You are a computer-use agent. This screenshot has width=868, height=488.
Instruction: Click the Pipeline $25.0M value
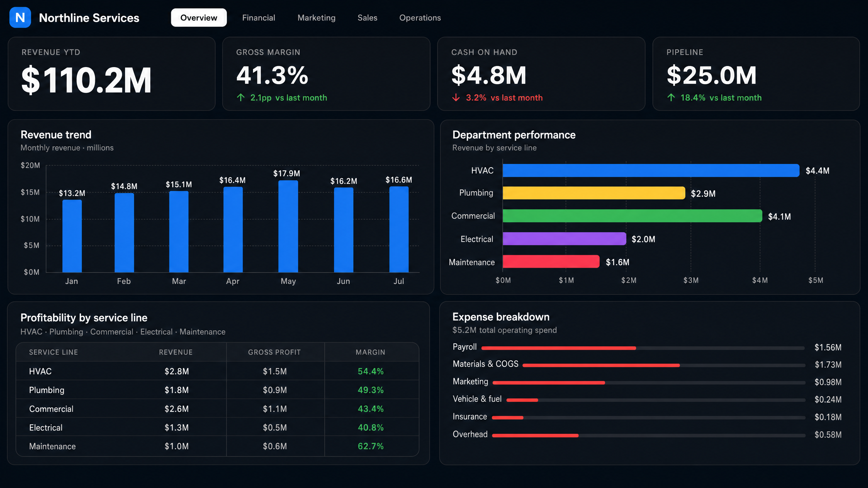(711, 75)
